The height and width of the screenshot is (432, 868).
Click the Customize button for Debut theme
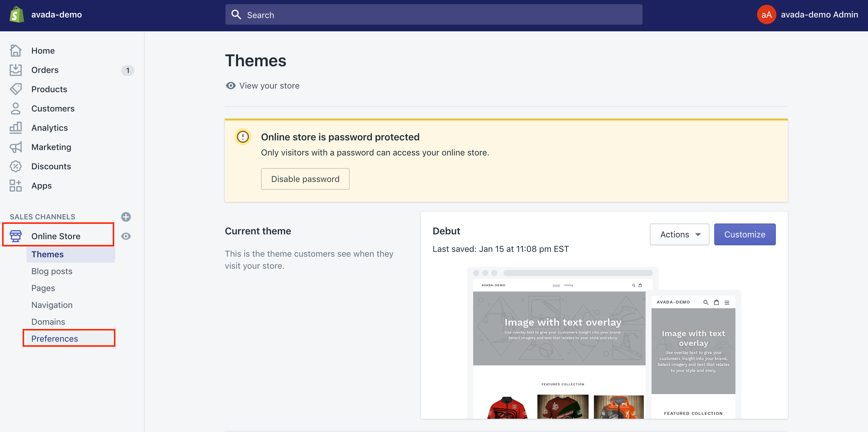(x=745, y=234)
